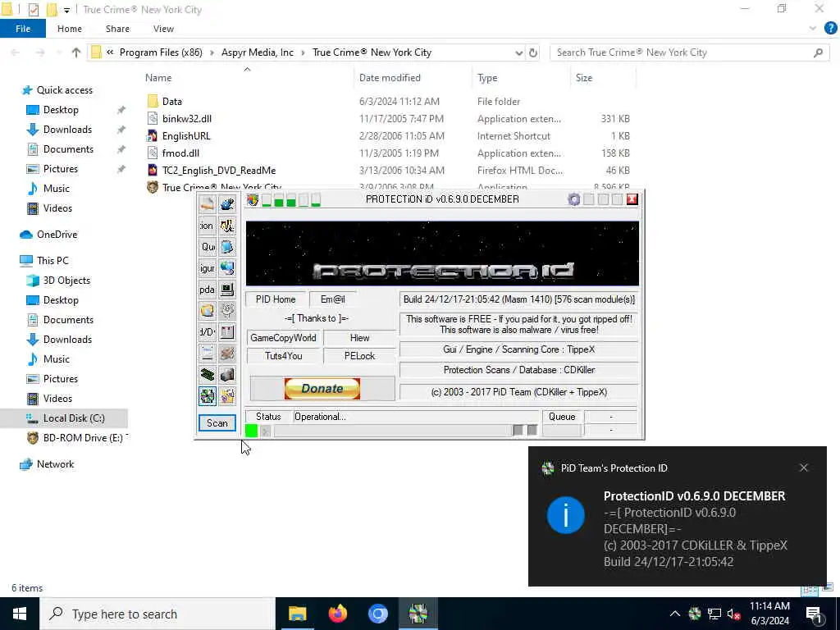Viewport: 840px width, 630px height.
Task: Click the Em@il button
Action: (x=333, y=299)
